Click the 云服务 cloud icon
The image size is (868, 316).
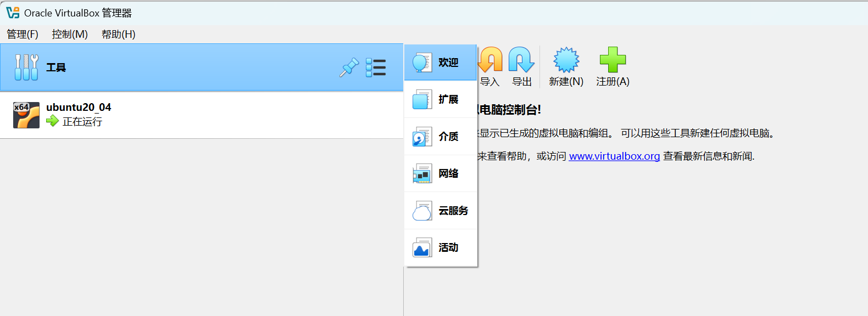[x=422, y=211]
